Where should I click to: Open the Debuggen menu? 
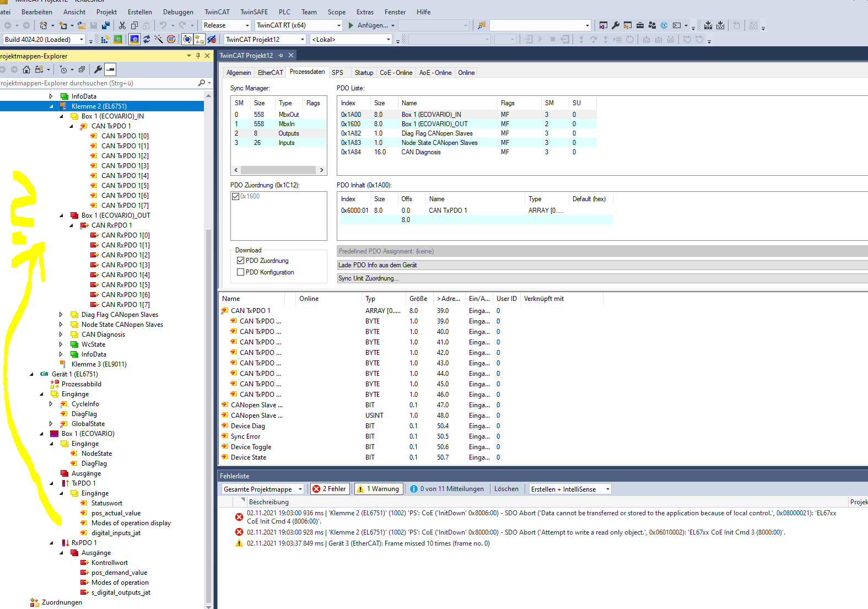178,12
